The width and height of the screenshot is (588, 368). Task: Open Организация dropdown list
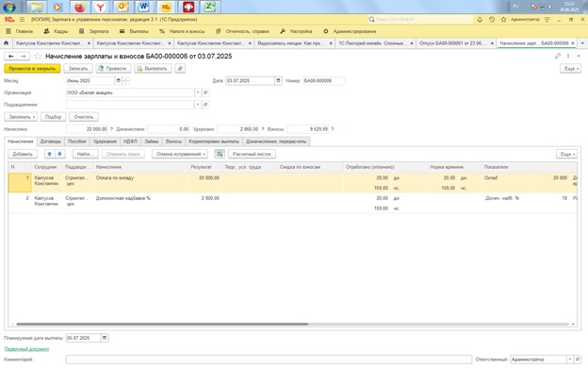[x=198, y=92]
